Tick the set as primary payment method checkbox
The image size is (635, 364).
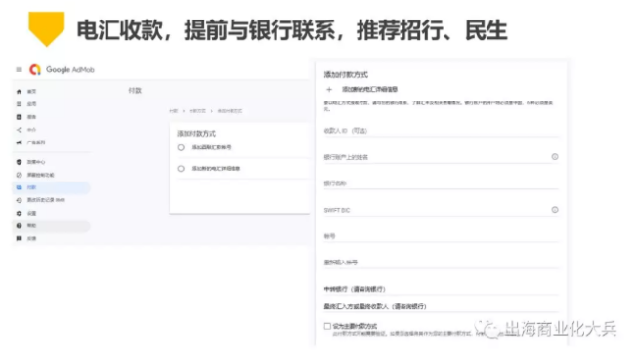click(327, 326)
